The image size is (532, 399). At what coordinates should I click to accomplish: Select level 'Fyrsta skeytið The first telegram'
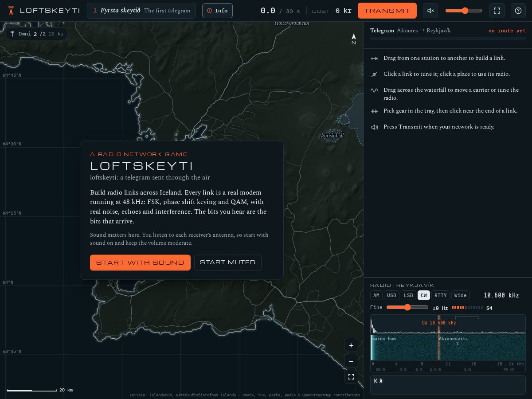(x=141, y=11)
